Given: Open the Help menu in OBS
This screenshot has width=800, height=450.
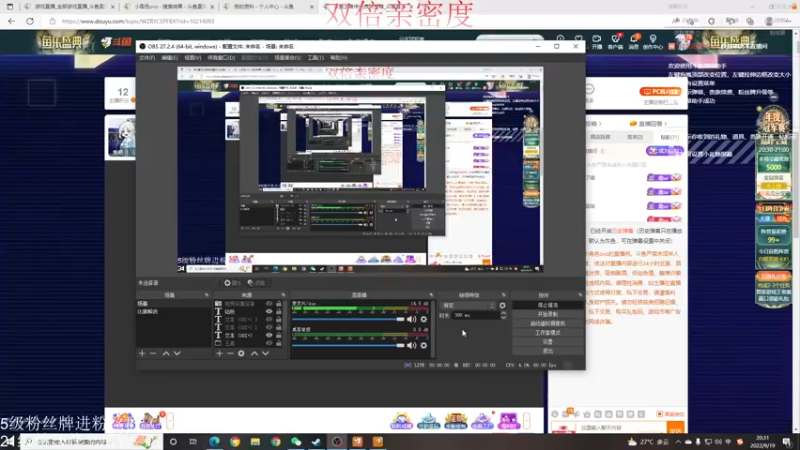Looking at the screenshot, I should coord(338,58).
